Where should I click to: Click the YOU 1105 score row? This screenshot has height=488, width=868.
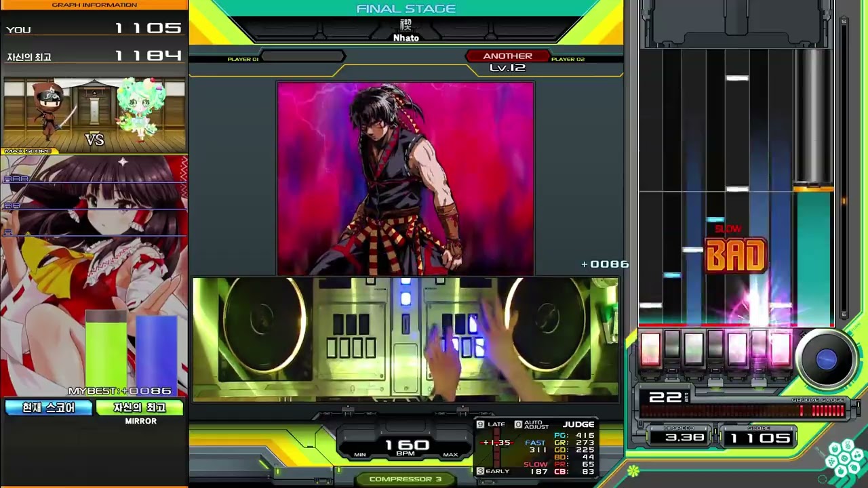(94, 28)
